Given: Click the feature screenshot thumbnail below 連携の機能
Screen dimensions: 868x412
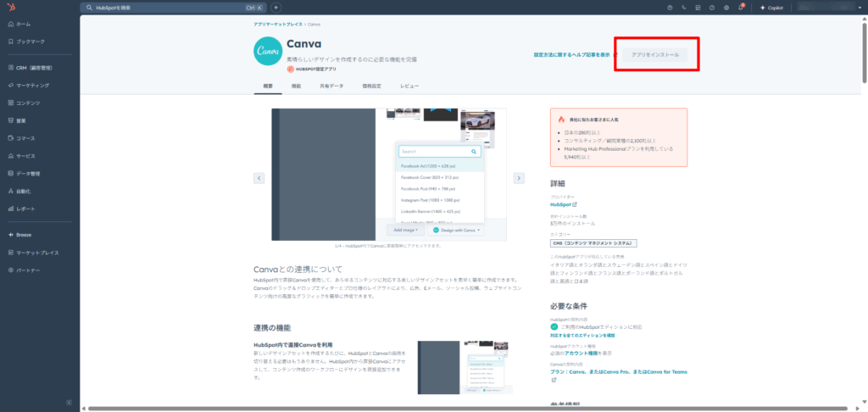Looking at the screenshot, I should [x=465, y=367].
